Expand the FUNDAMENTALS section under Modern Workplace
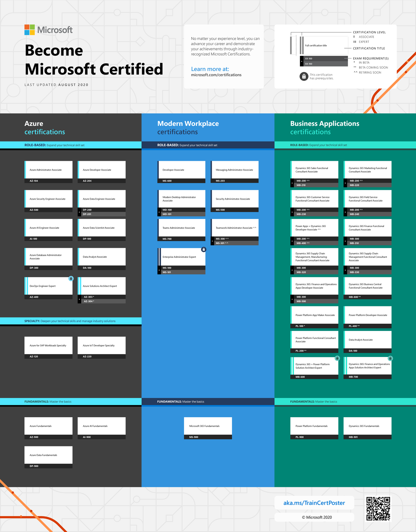Viewport: 416px width, 532px height. pyautogui.click(x=208, y=401)
